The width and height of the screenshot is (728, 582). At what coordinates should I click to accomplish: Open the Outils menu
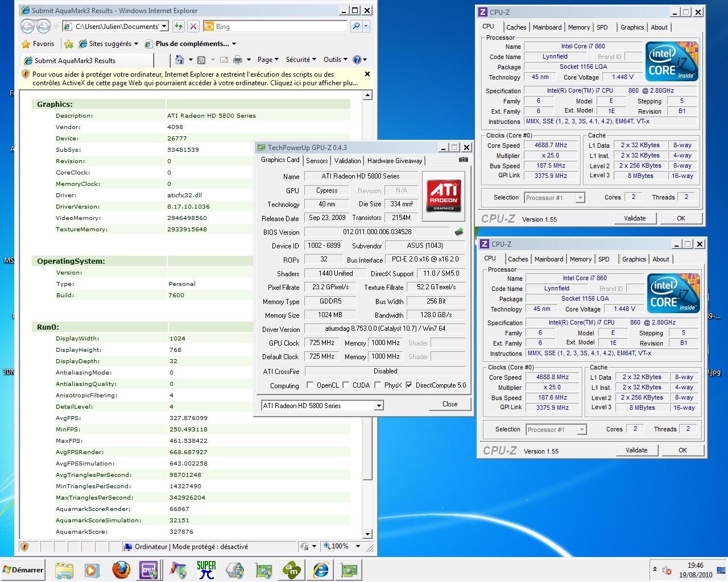click(336, 60)
